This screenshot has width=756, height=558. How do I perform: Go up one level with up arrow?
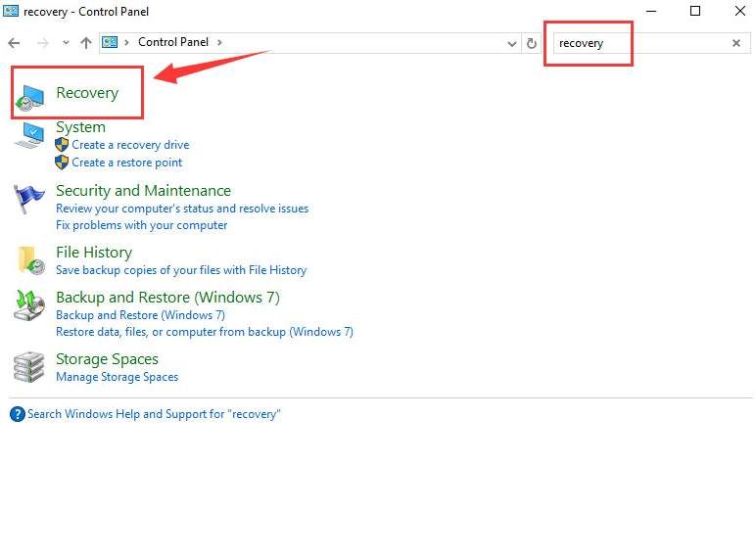pos(86,43)
